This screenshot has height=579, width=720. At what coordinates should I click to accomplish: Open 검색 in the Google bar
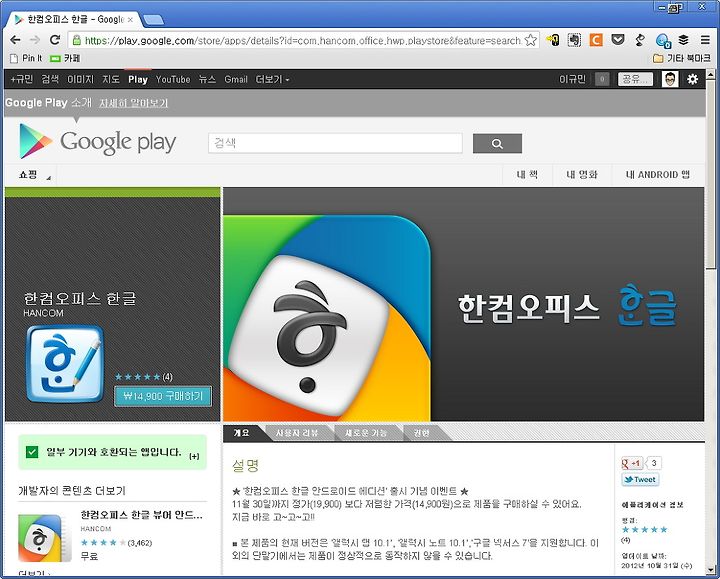50,79
